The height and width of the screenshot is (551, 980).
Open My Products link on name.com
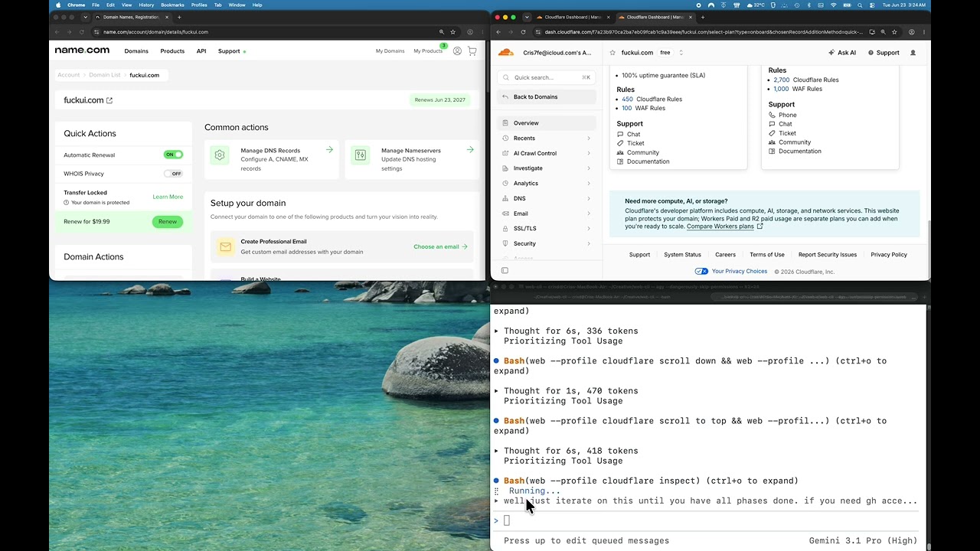pos(428,51)
